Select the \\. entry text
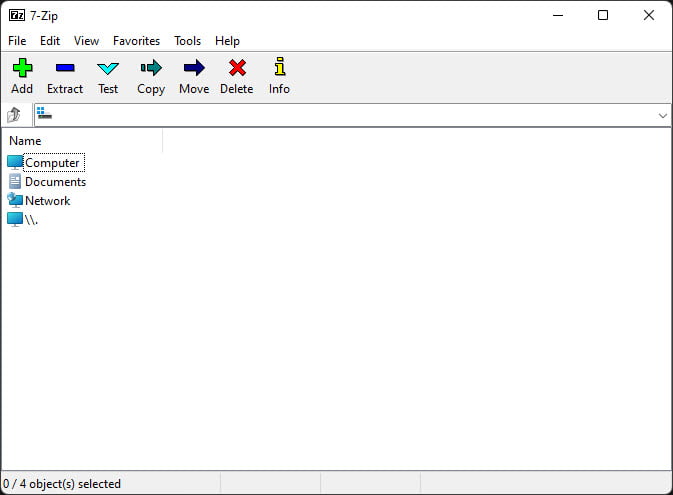Viewport: 673px width, 495px height. [x=31, y=219]
